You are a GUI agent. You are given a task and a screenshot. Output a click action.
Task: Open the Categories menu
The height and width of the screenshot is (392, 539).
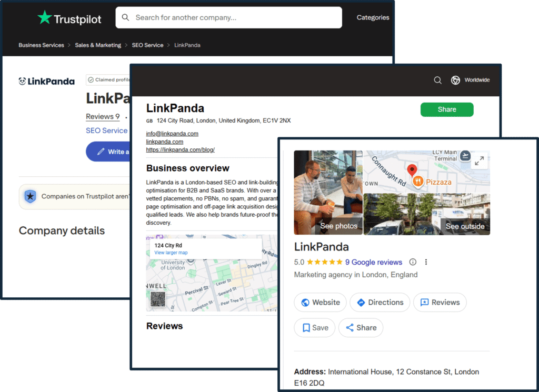pyautogui.click(x=372, y=17)
